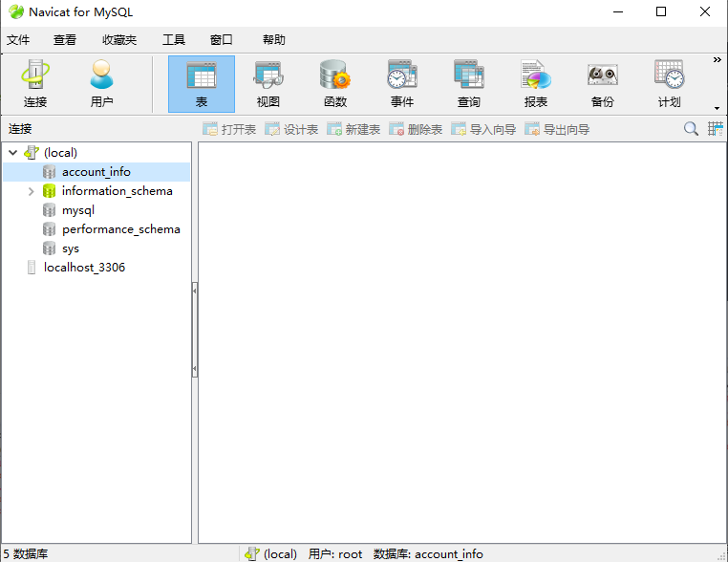Select the (local) connection
This screenshot has width=728, height=562.
[60, 152]
